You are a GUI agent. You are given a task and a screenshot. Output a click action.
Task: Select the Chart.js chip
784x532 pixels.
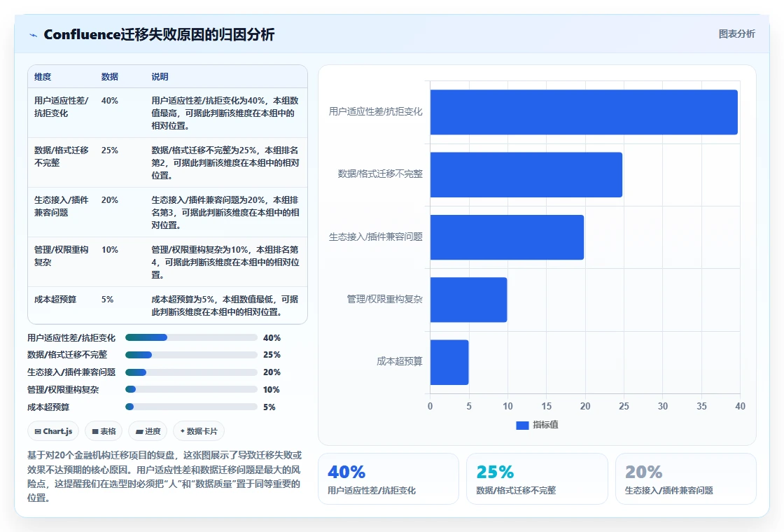coord(53,431)
